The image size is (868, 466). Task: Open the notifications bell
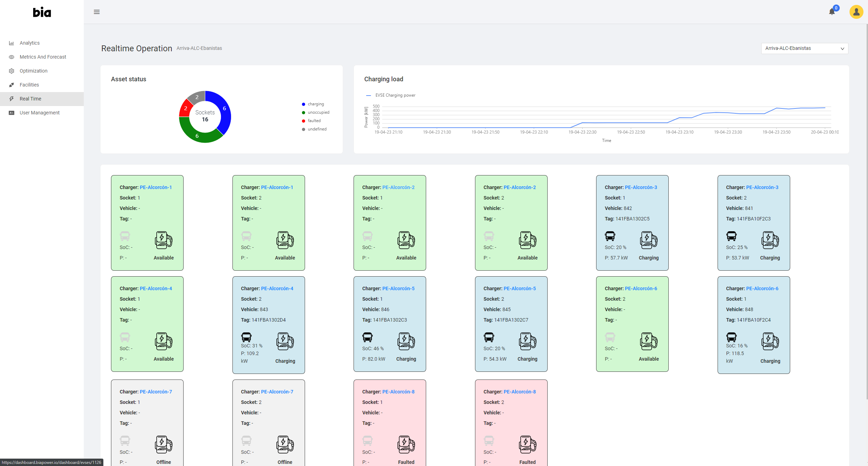832,12
